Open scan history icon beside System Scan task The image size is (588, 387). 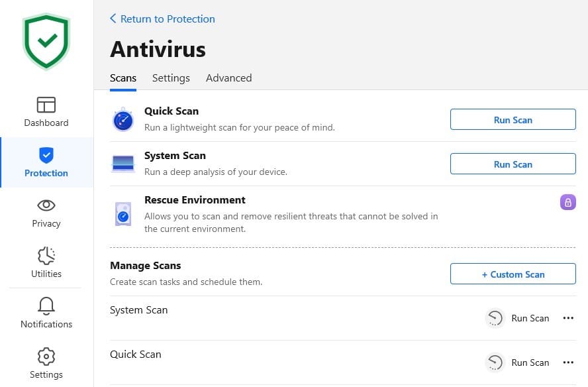(x=495, y=318)
